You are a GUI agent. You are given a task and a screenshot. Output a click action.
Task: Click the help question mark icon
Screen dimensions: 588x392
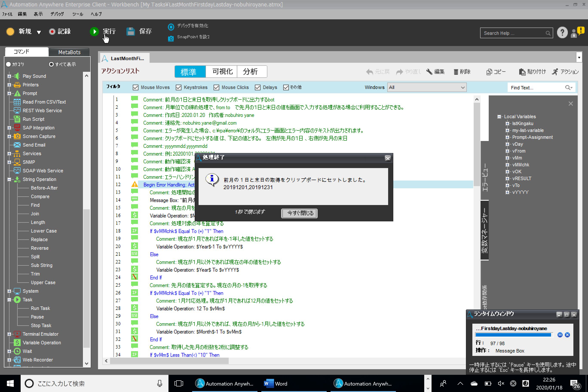pos(562,33)
